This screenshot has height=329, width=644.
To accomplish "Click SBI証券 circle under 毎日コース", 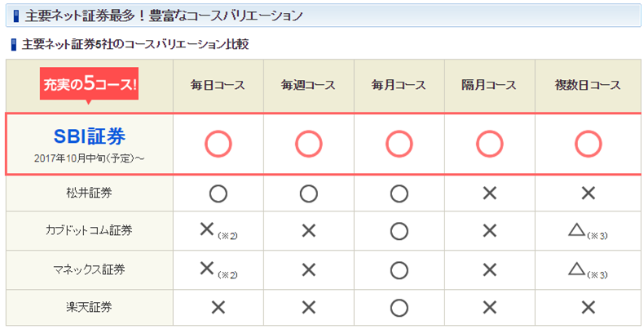I will tap(218, 144).
